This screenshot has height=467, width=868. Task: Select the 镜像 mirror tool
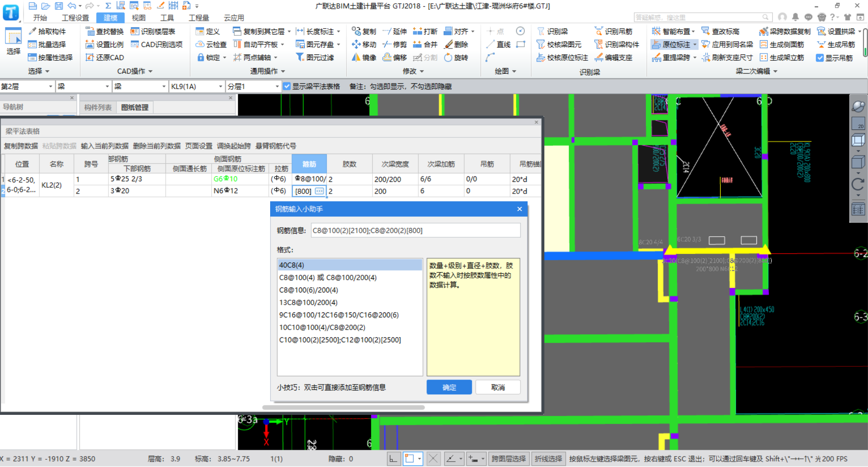coord(364,58)
